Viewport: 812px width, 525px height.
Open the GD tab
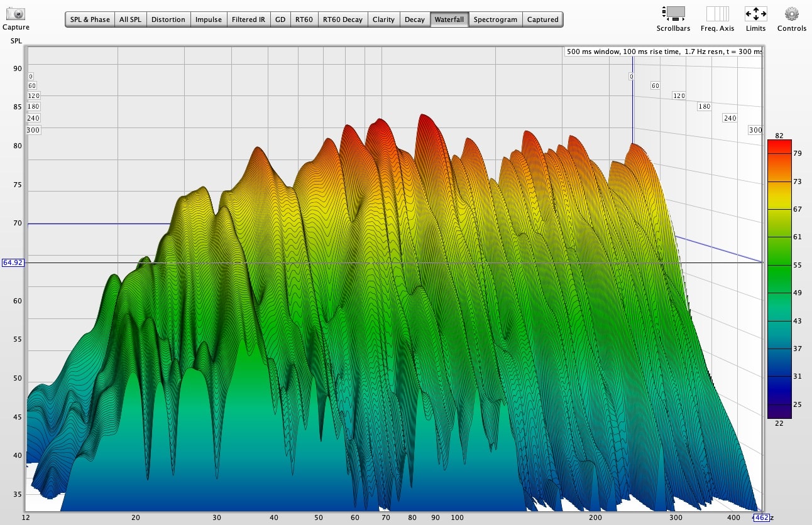tap(280, 19)
